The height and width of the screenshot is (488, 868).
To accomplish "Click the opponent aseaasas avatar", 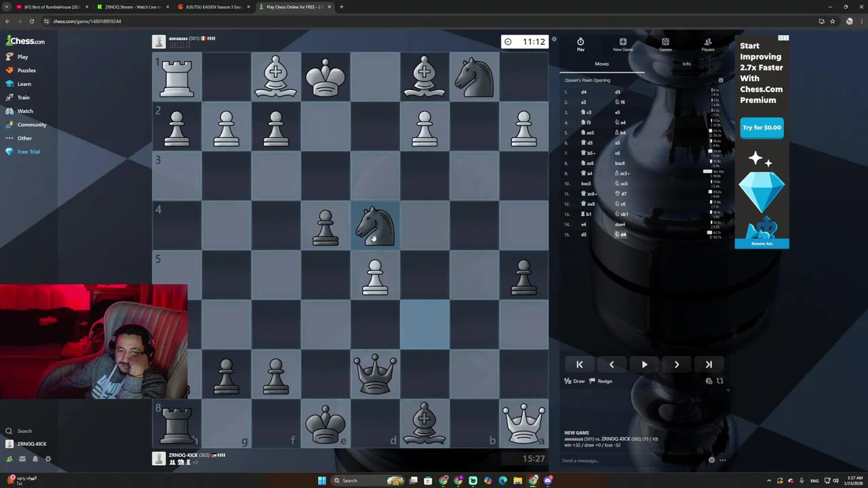I will coord(159,42).
